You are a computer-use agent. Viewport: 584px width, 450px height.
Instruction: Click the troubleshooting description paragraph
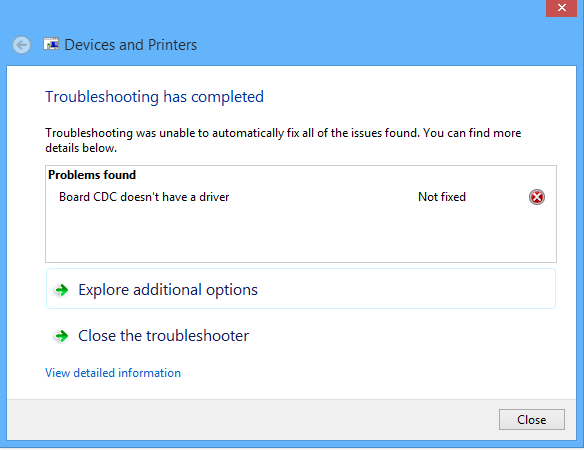(x=283, y=140)
